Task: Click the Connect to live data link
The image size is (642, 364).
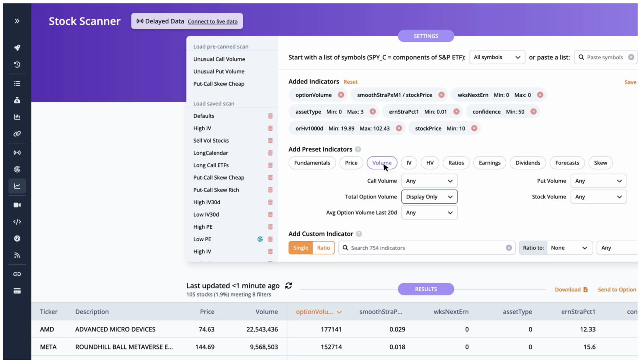Action: click(213, 21)
